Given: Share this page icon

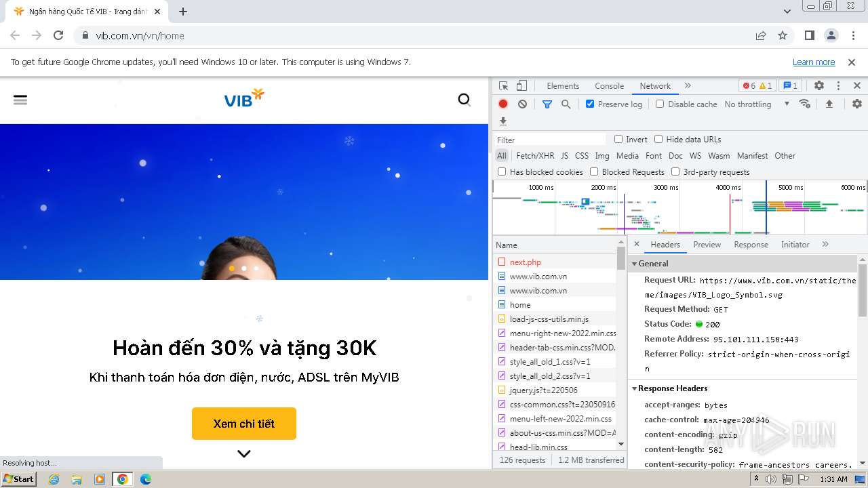Looking at the screenshot, I should click(x=761, y=35).
